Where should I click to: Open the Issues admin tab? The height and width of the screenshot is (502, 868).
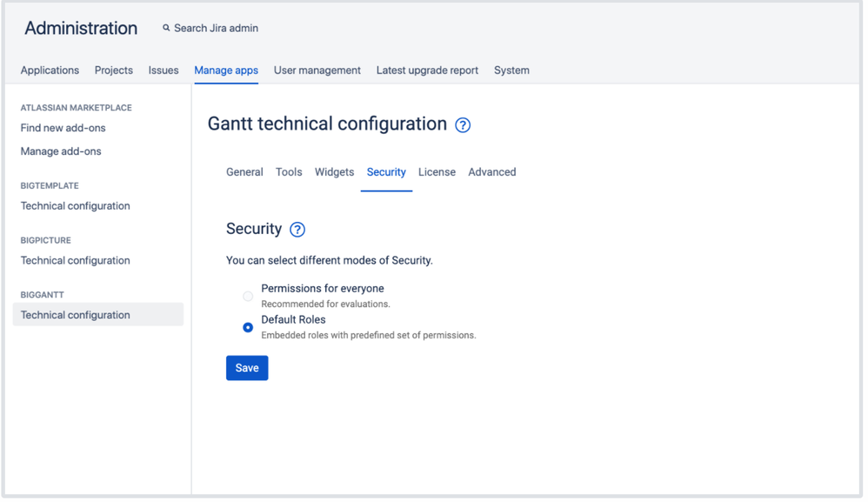(x=164, y=70)
